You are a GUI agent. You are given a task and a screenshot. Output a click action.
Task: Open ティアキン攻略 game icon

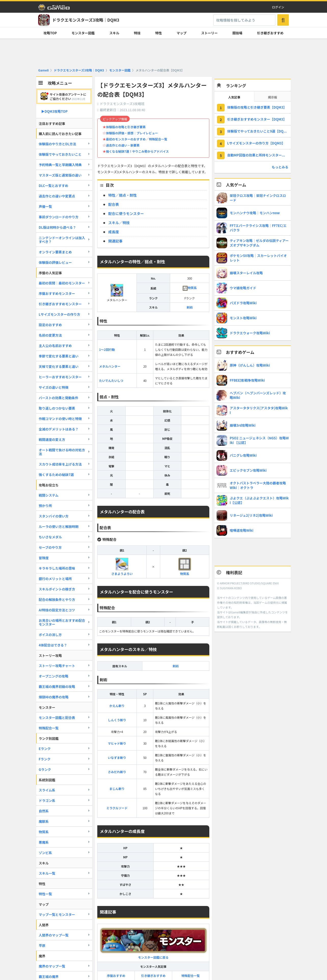pyautogui.click(x=222, y=243)
